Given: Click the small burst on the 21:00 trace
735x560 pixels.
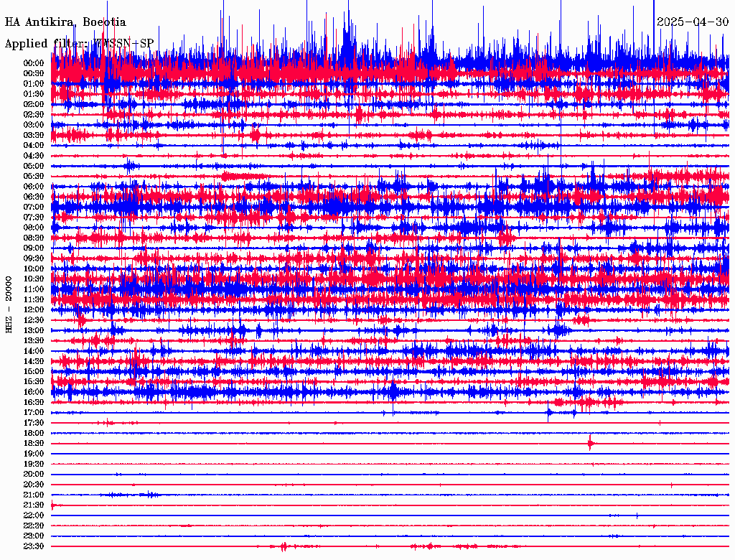Looking at the screenshot, I should [150, 495].
